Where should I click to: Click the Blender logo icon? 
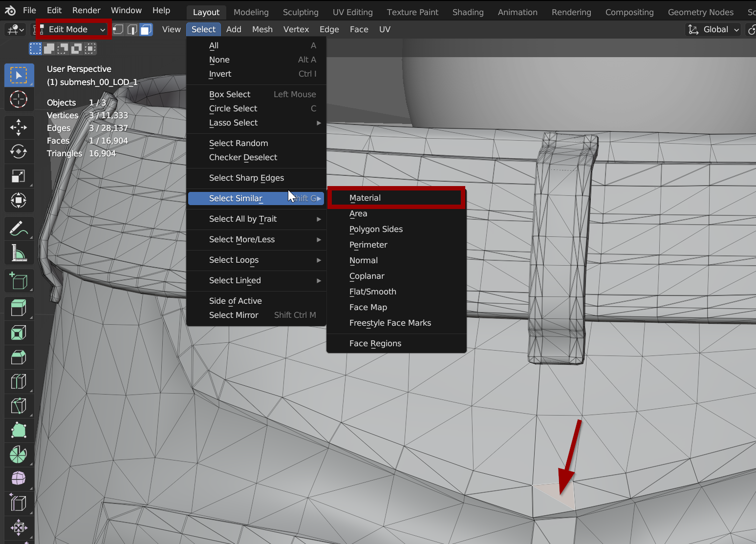point(10,10)
